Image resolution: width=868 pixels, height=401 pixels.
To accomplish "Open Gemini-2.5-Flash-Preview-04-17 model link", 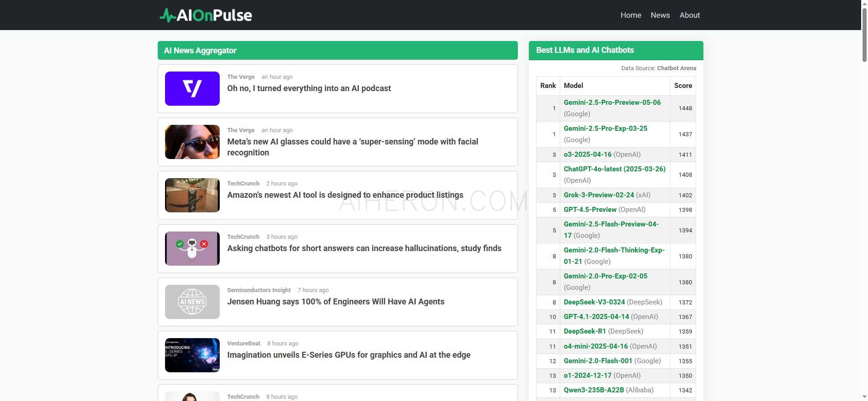I will tap(611, 230).
